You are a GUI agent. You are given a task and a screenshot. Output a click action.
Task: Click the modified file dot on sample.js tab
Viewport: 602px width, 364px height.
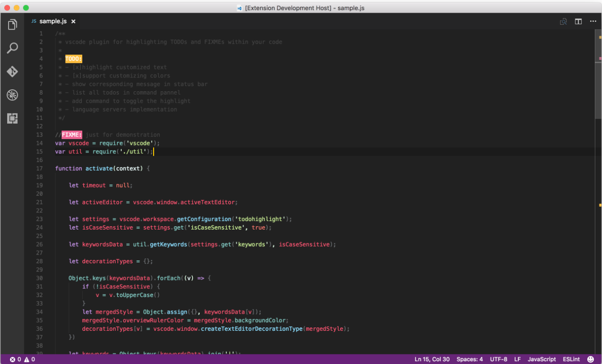[x=74, y=21]
